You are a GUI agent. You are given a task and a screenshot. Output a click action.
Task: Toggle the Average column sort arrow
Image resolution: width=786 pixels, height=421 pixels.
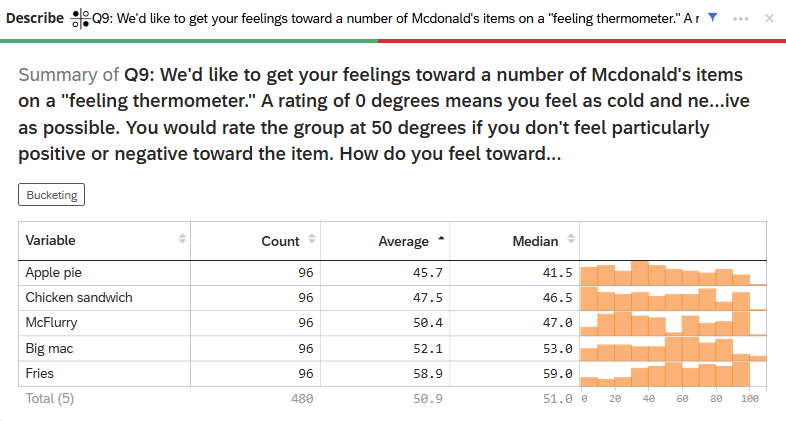pyautogui.click(x=441, y=240)
